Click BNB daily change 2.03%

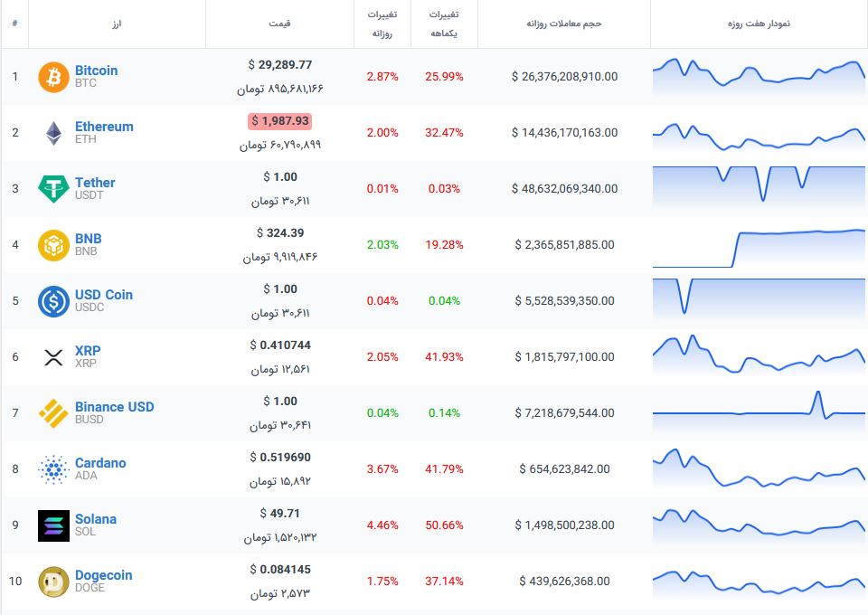click(382, 245)
